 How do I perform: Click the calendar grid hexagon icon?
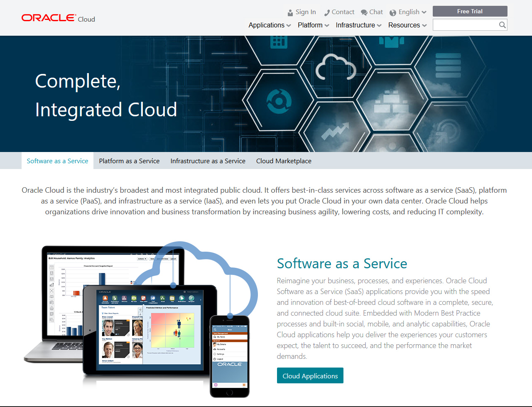[279, 42]
